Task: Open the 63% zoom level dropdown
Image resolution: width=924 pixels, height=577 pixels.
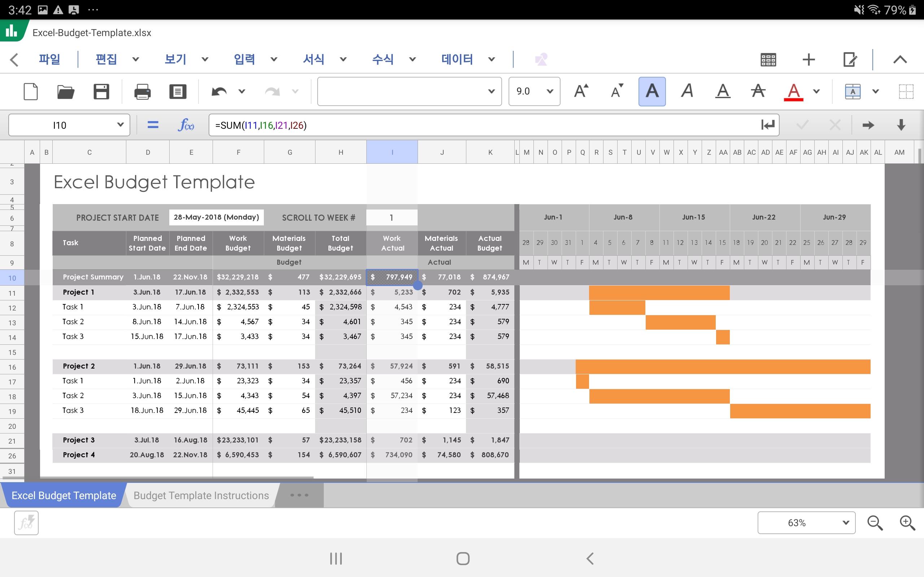Action: (x=806, y=523)
